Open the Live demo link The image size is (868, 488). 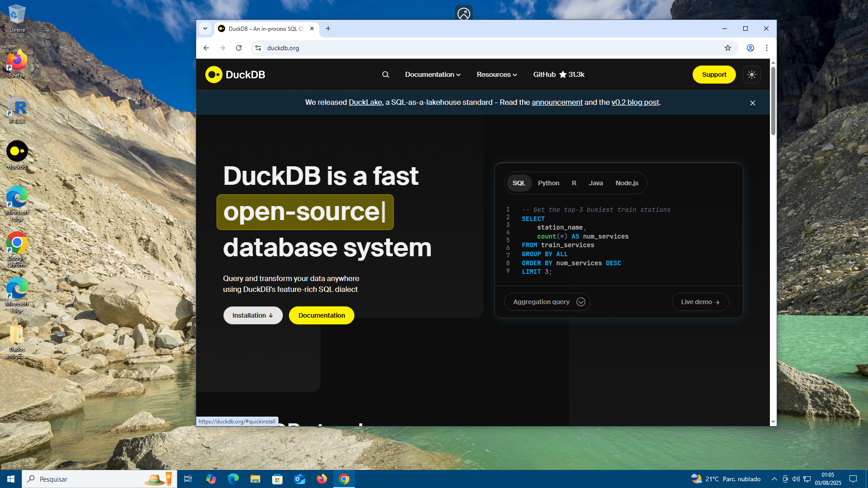click(x=700, y=302)
